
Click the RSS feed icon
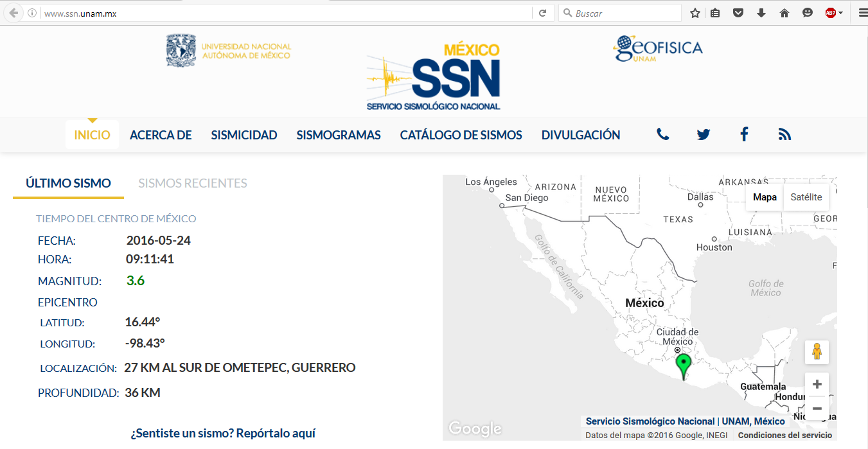click(x=784, y=134)
